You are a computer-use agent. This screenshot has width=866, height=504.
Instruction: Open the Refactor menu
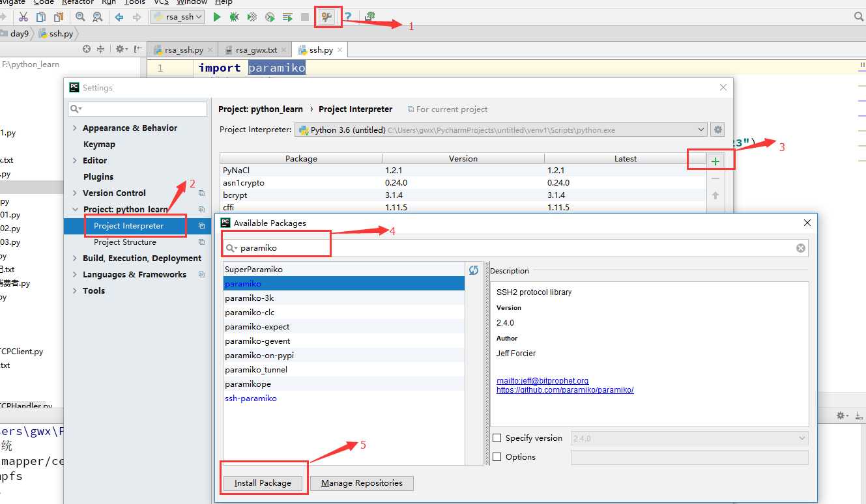point(78,3)
